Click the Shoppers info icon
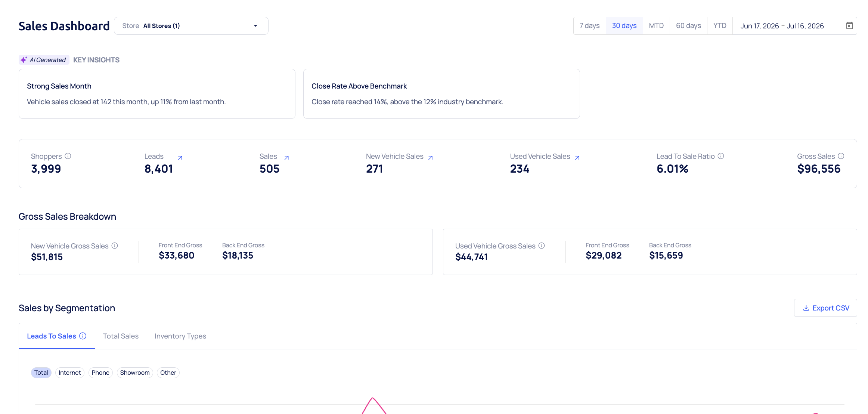868x414 pixels. [68, 156]
